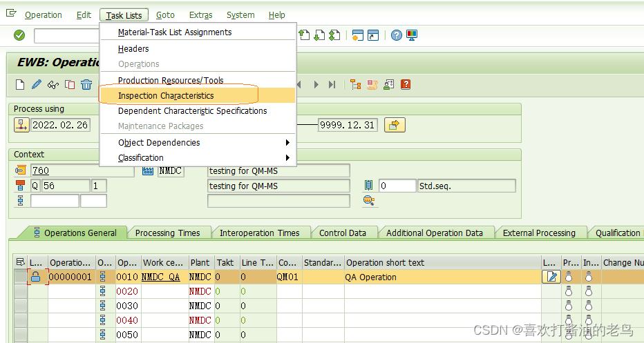The height and width of the screenshot is (343, 644).
Task: Click the NMDC_QA work center link
Action: [161, 277]
